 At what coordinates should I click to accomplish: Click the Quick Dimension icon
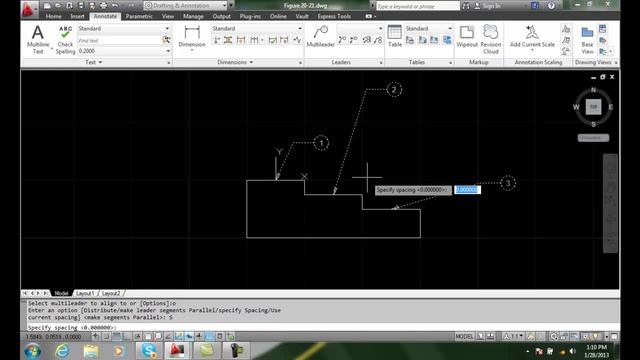tap(241, 40)
